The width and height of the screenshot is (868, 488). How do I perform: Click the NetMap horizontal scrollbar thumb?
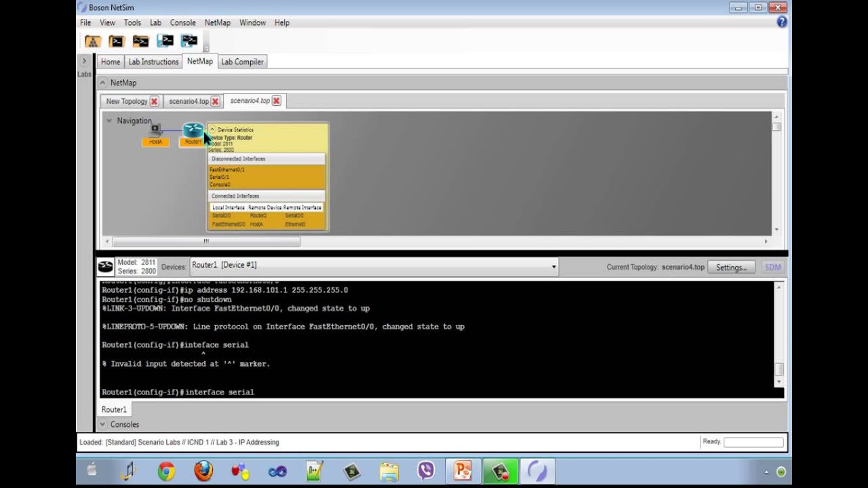206,241
